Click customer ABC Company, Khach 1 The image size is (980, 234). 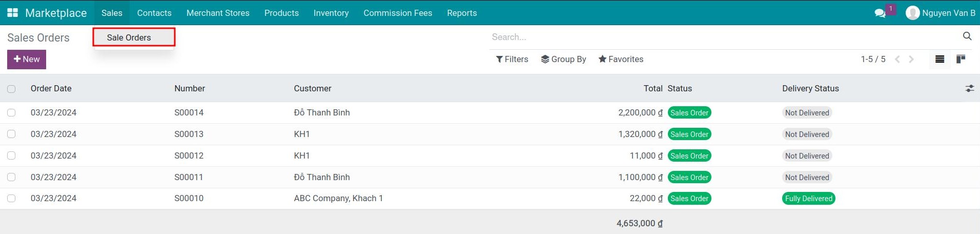[338, 199]
